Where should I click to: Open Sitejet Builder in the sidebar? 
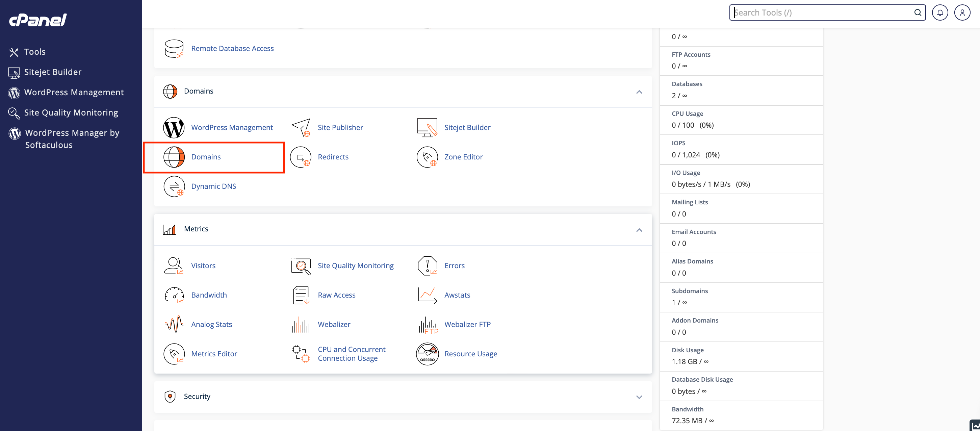[x=45, y=72]
